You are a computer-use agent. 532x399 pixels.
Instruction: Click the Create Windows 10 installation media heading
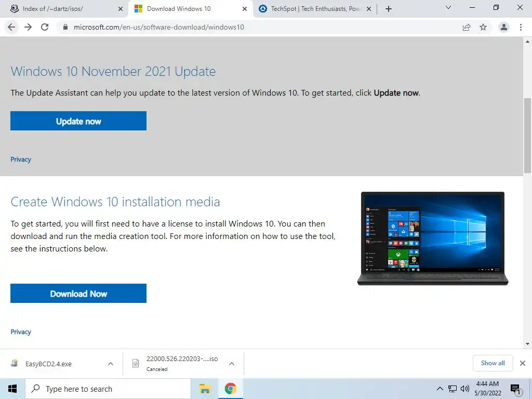115,202
